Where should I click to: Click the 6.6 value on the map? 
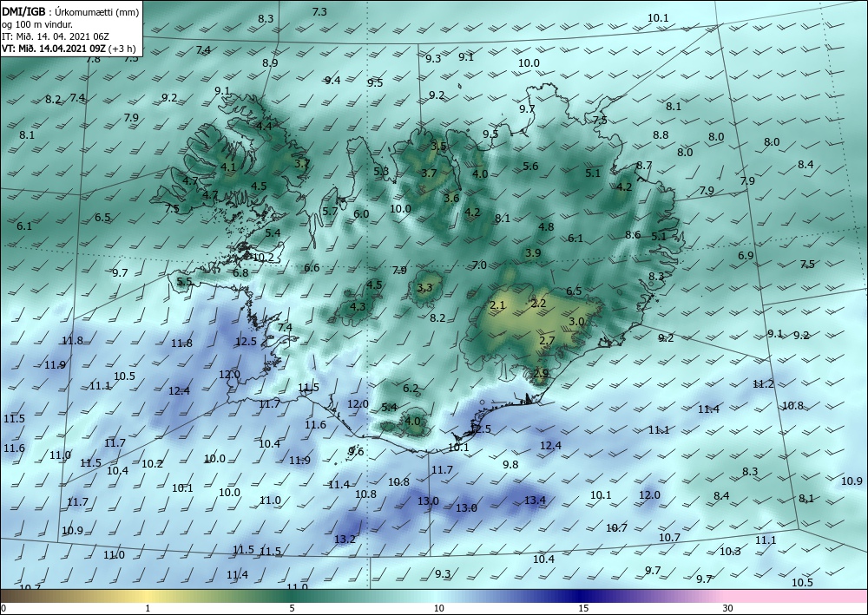312,268
